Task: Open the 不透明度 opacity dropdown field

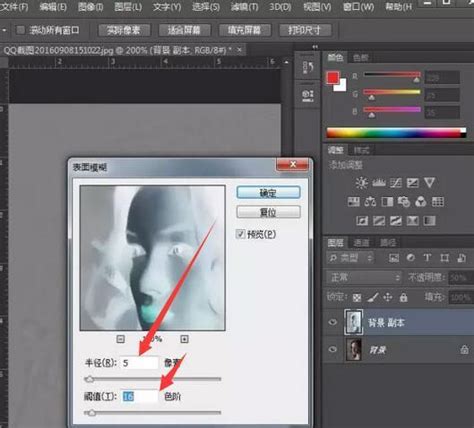Action: (461, 277)
